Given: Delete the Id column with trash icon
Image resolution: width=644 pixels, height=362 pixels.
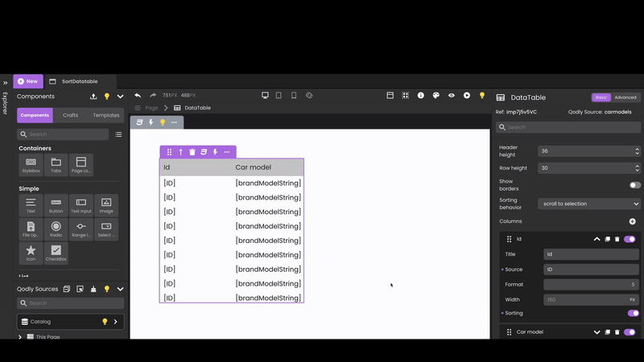Looking at the screenshot, I should pos(617,239).
